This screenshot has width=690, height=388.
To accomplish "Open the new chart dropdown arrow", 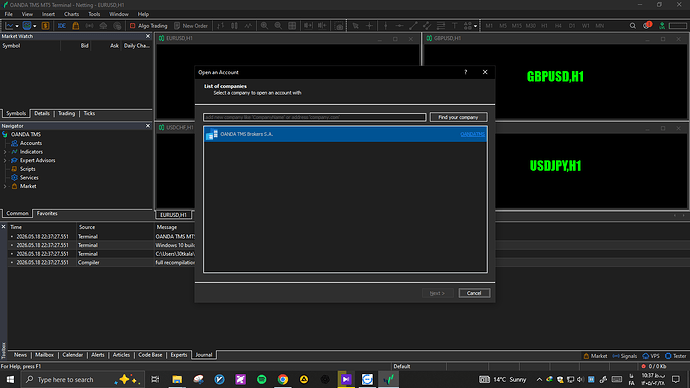I will 17,26.
